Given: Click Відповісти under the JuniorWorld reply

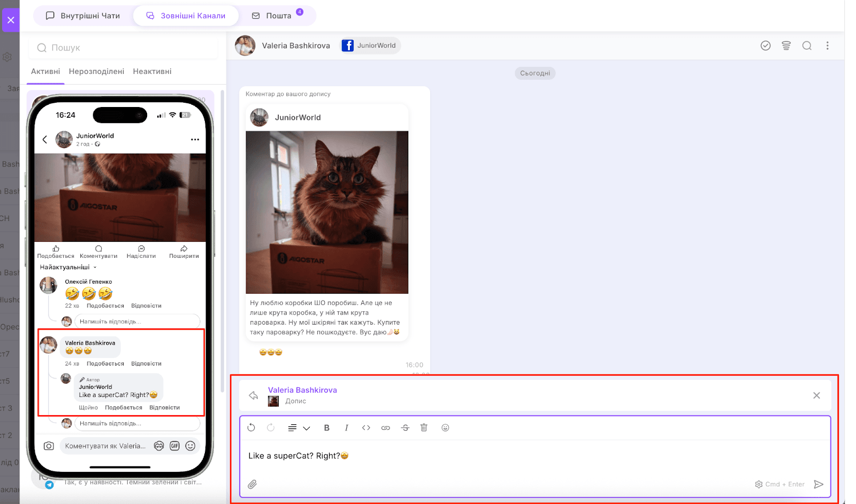Looking at the screenshot, I should pos(164,408).
